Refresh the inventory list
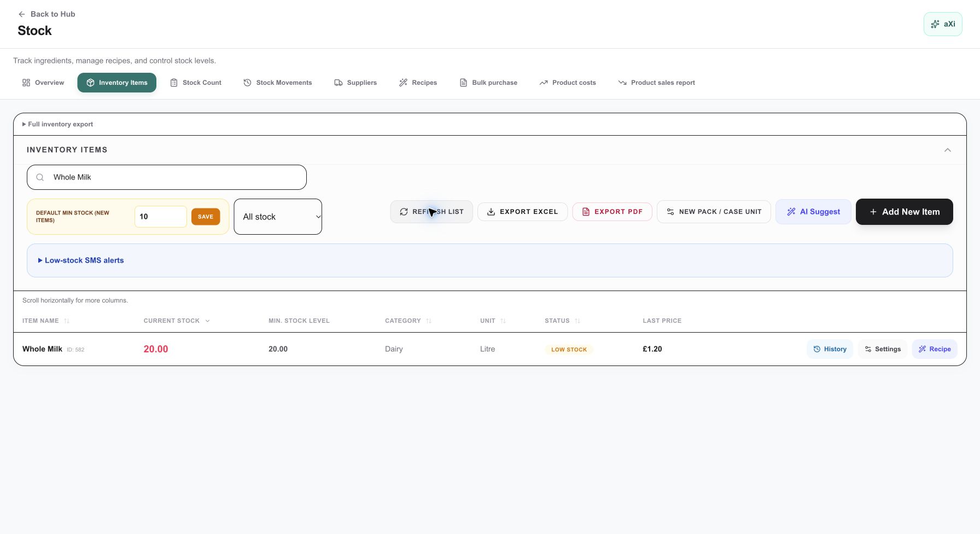 click(431, 212)
